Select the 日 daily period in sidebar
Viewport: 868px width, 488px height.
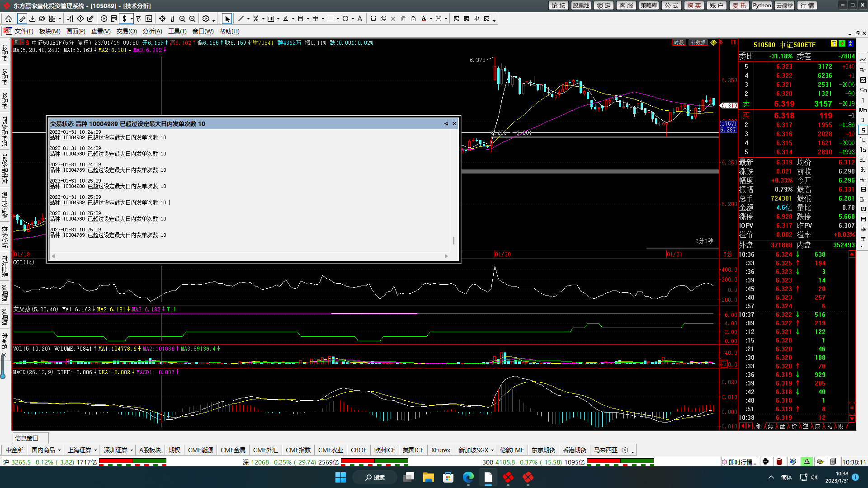pos(863,190)
